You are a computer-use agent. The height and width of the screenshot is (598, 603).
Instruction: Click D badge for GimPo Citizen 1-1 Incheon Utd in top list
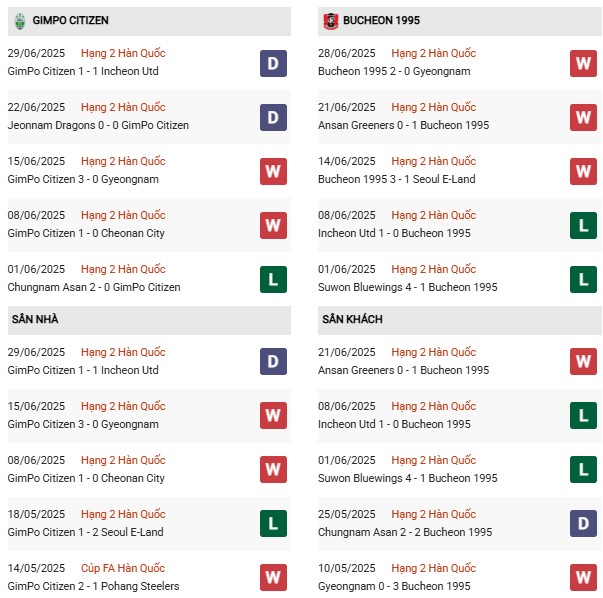[273, 63]
